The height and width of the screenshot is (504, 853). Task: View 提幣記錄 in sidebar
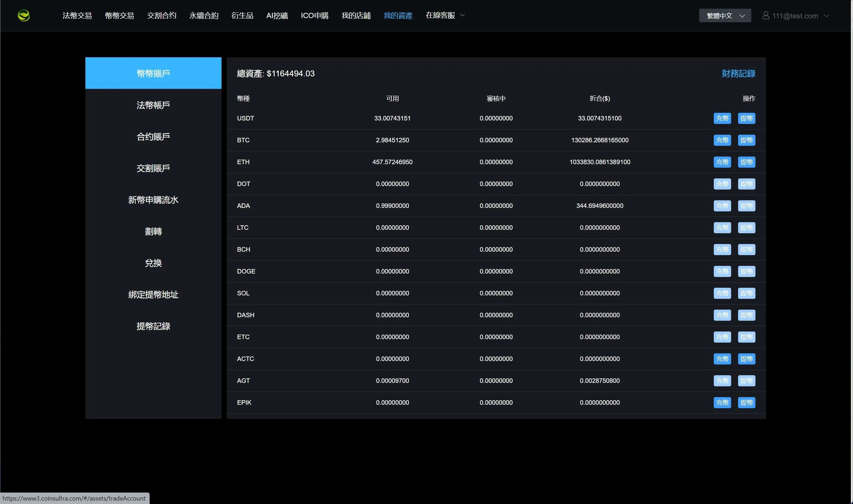153,326
